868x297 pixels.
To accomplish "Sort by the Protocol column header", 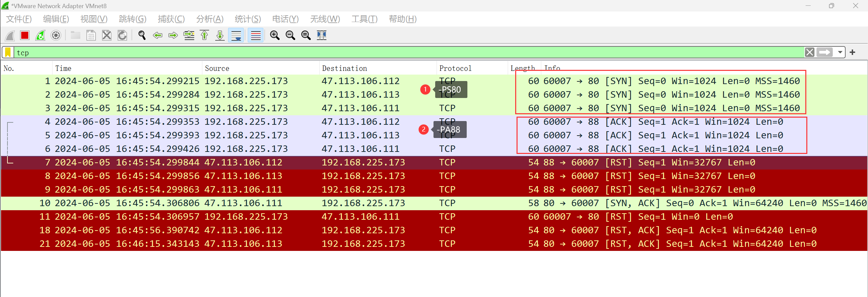I will 472,68.
